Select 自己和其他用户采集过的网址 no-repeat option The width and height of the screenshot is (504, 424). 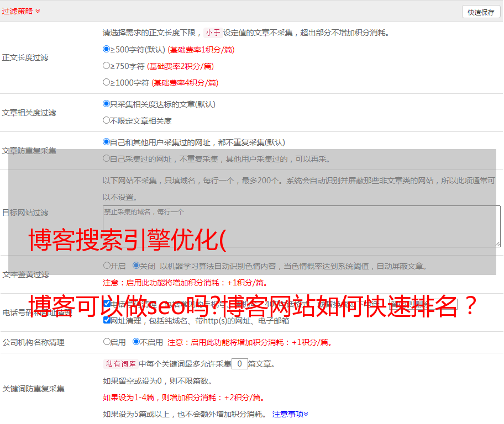click(x=107, y=142)
